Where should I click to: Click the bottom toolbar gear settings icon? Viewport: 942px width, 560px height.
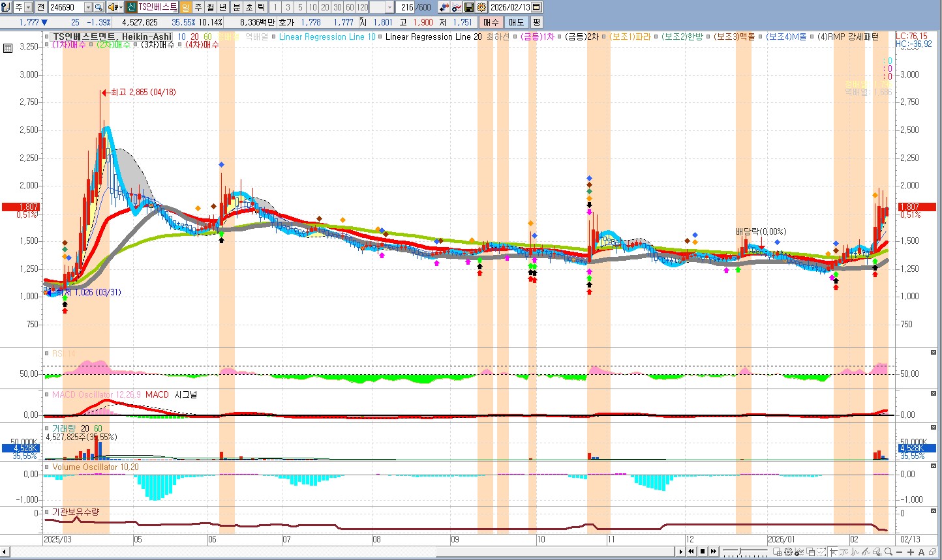[788, 552]
